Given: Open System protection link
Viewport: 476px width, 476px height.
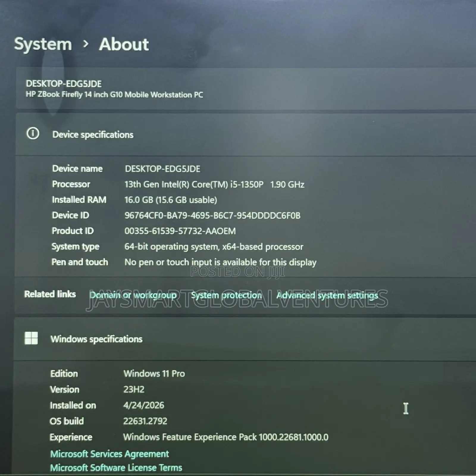Looking at the screenshot, I should (x=226, y=295).
